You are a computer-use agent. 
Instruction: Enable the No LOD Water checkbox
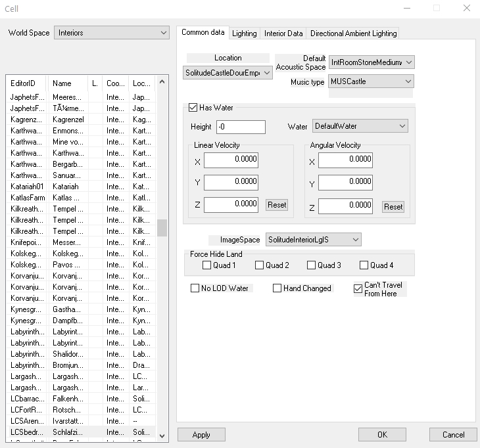tap(195, 288)
